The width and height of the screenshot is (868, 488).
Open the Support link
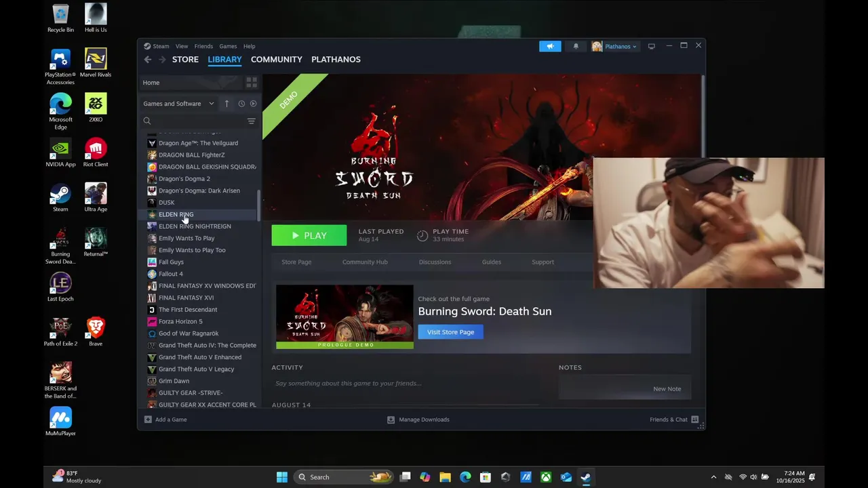coord(542,262)
